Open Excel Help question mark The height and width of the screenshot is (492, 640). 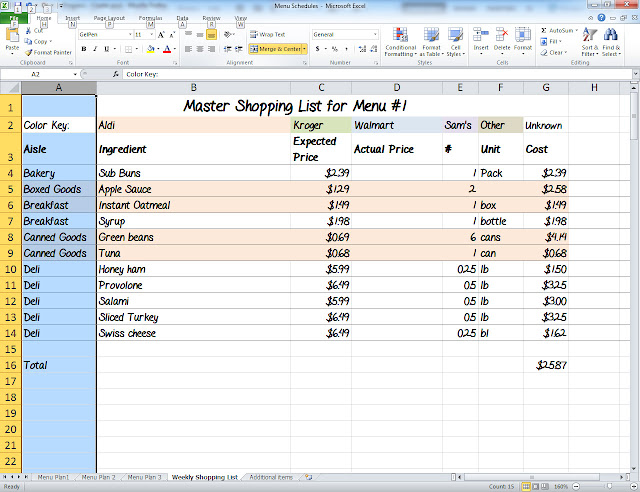click(601, 18)
